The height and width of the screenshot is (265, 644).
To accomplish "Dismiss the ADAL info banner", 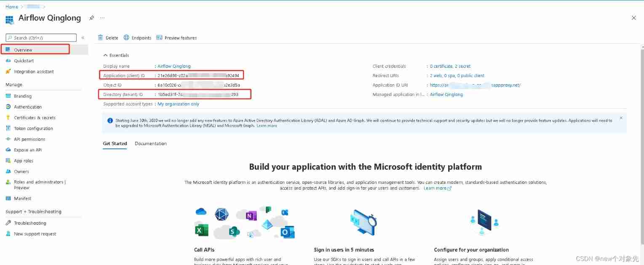I will pos(621,118).
